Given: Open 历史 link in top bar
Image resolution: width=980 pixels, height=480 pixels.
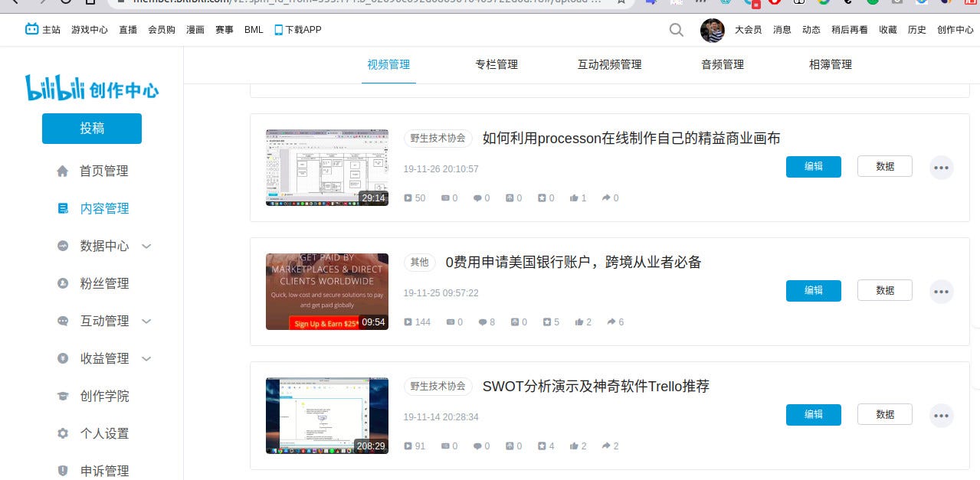Looking at the screenshot, I should [917, 30].
